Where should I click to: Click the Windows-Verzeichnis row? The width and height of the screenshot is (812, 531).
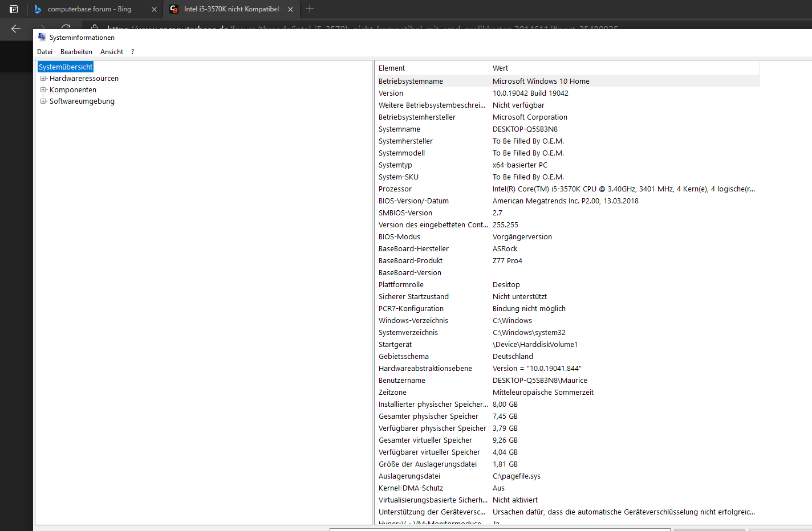click(x=567, y=321)
